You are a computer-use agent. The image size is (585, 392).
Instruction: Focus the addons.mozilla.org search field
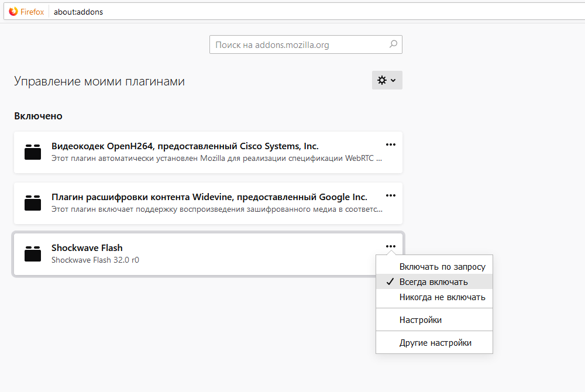click(x=298, y=44)
